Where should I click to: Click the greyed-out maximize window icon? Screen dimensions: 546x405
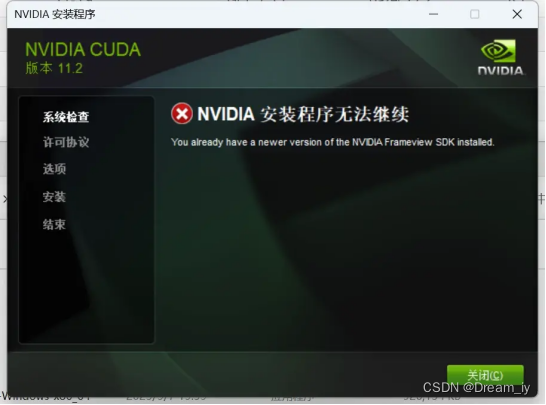coord(475,14)
